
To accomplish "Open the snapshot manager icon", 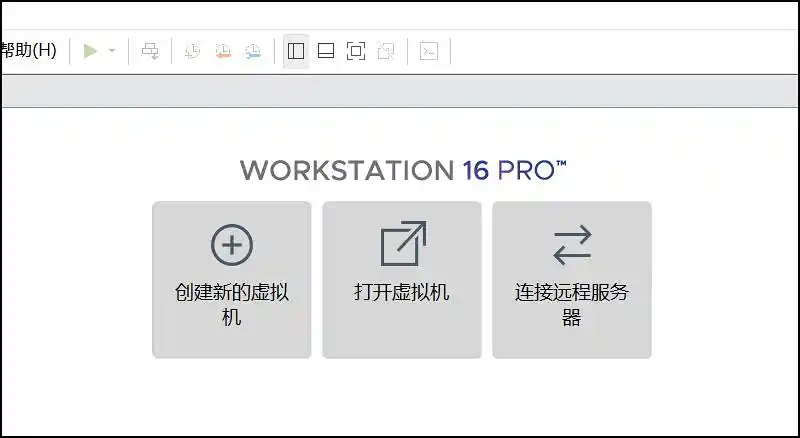I will tap(253, 51).
